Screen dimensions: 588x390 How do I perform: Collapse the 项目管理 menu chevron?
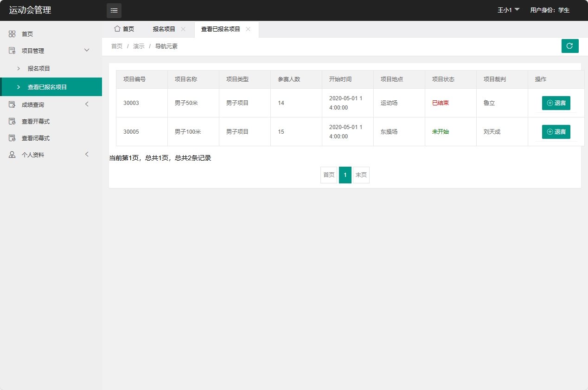(x=87, y=50)
